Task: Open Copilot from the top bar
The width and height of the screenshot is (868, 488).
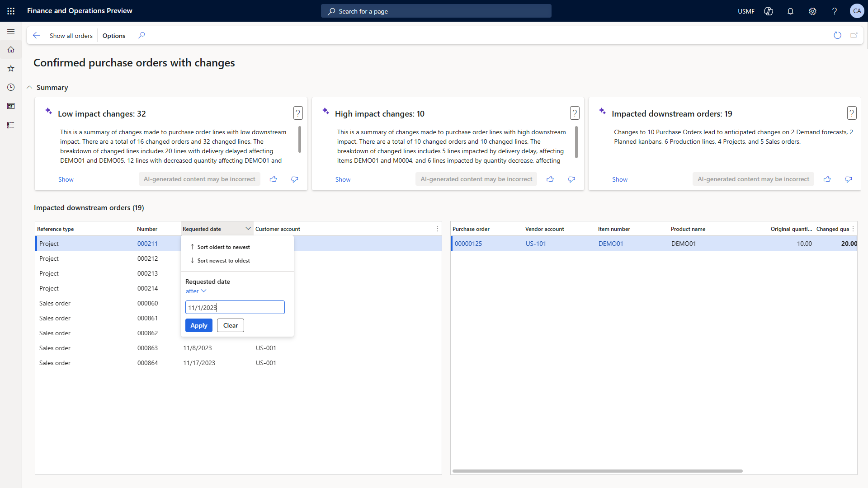Action: pyautogui.click(x=768, y=11)
